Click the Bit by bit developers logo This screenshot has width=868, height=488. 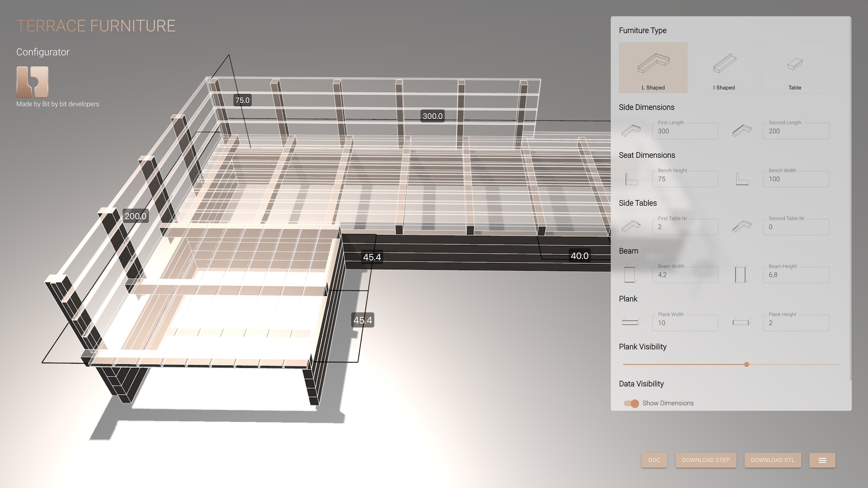33,82
